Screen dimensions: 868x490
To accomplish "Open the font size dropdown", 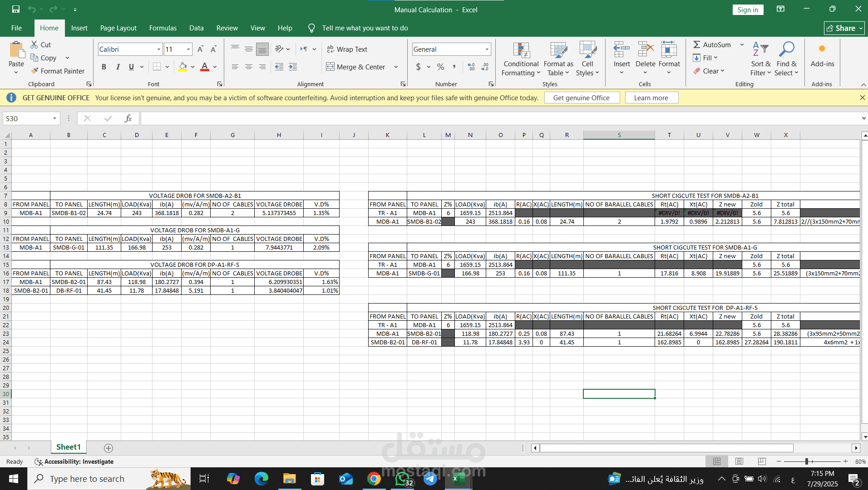I will coord(188,49).
